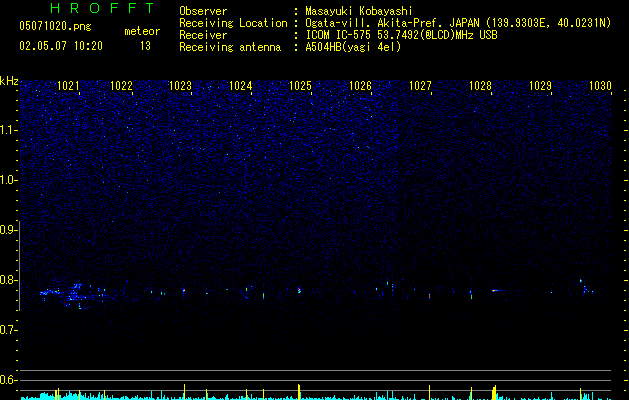Click the antenna A504HB(yagi 4el) text
Screen dimensions: 629x400
[353, 47]
